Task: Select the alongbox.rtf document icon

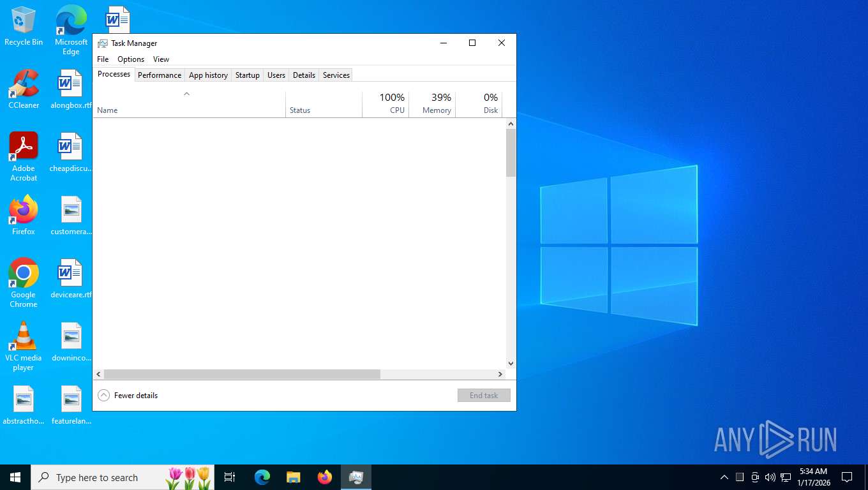Action: [71, 89]
